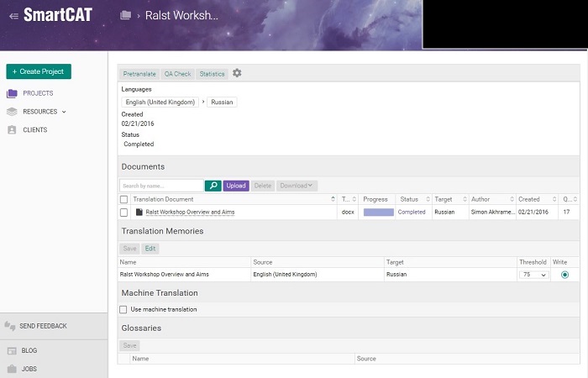Tick the select-all documents header checkbox

tap(123, 200)
